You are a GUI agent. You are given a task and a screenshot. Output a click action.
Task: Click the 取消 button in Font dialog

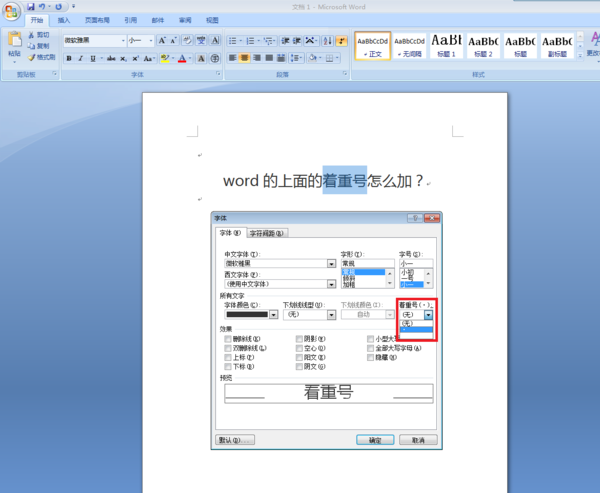tap(418, 439)
